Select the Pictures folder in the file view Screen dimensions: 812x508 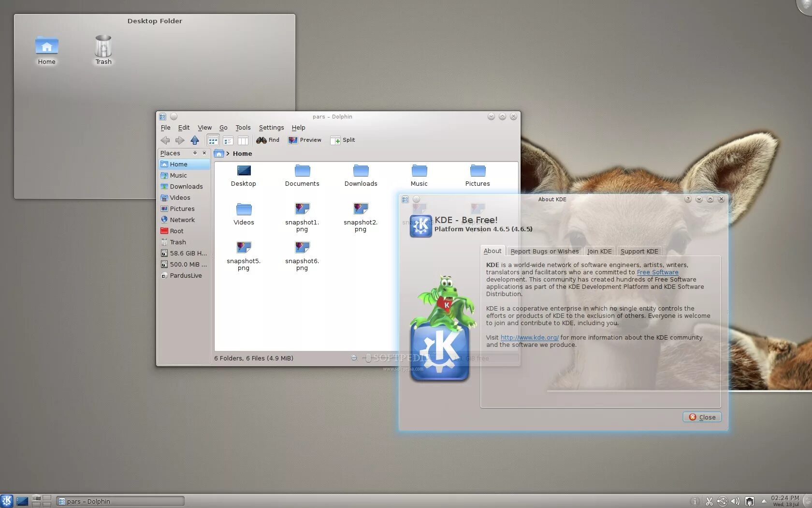[x=478, y=176]
